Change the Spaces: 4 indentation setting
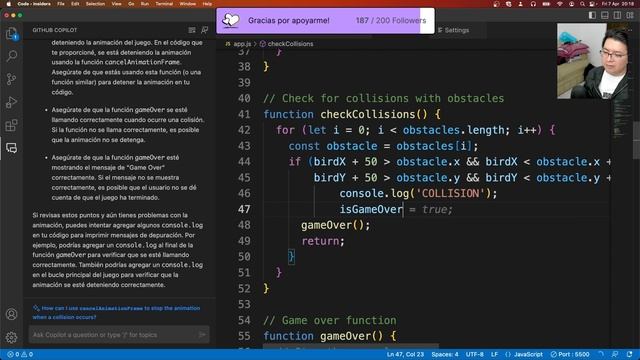Viewport: 640px width, 360px height. tap(445, 354)
